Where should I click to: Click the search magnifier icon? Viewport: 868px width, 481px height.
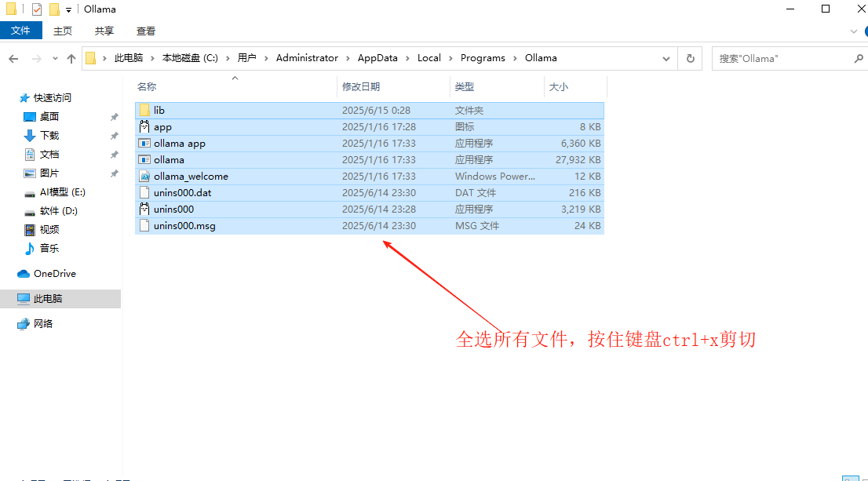click(858, 58)
